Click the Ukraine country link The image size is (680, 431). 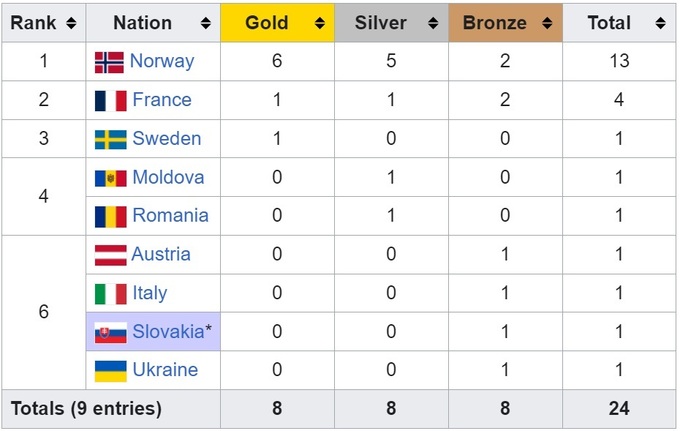[165, 370]
